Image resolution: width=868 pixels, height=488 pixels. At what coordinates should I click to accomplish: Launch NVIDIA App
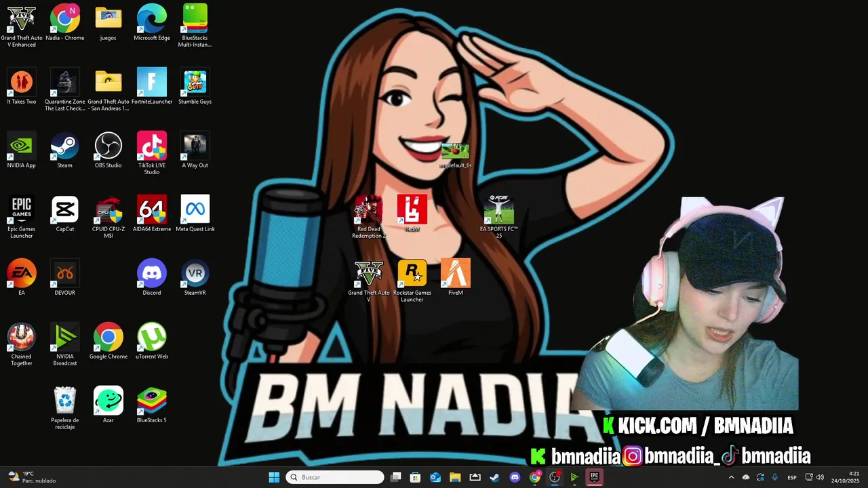pos(22,150)
